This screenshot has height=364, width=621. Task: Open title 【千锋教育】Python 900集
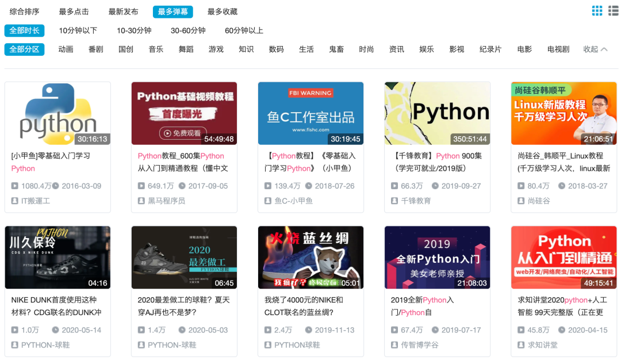436,162
